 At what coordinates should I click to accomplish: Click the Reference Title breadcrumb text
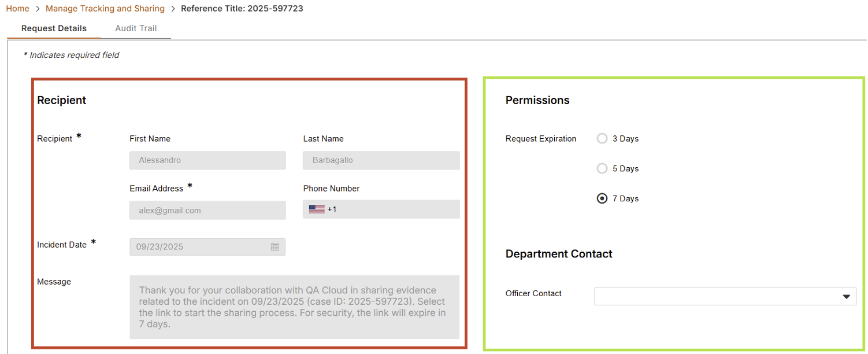click(x=242, y=9)
